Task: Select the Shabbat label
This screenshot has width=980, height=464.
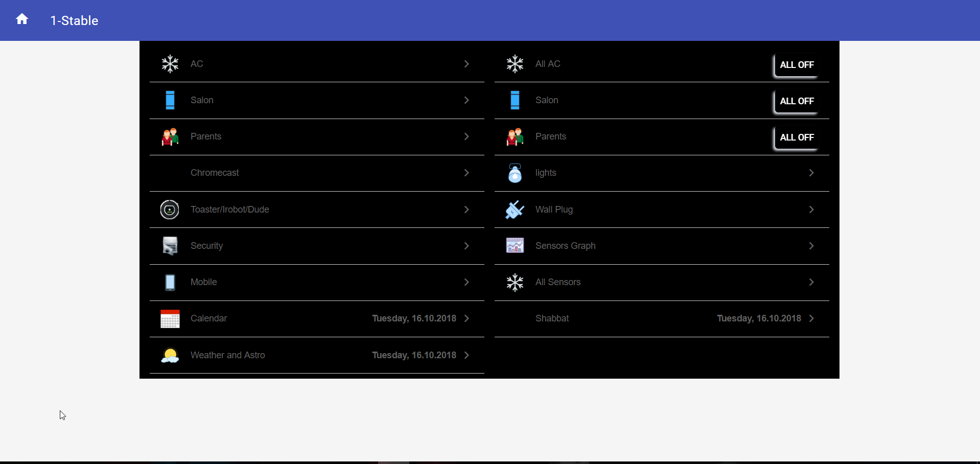Action: click(552, 318)
